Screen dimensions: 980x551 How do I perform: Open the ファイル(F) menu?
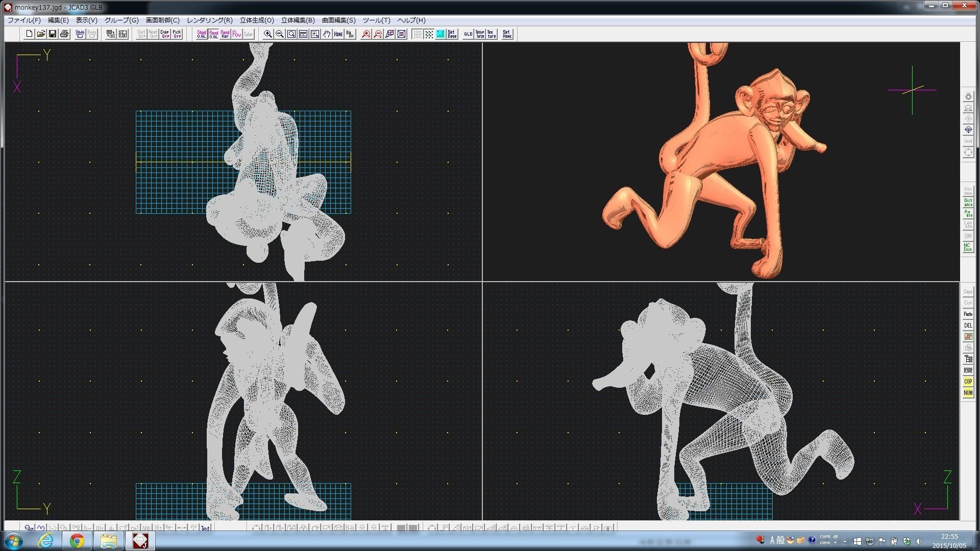pyautogui.click(x=24, y=20)
